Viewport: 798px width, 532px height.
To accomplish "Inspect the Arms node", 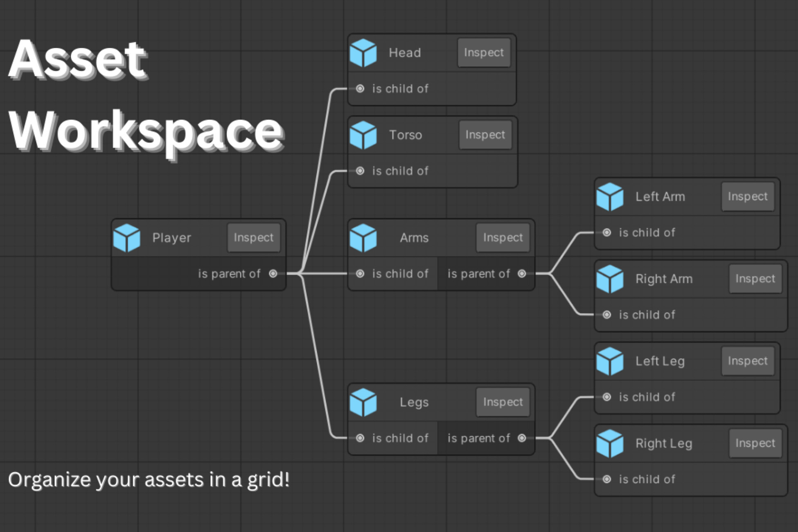I will pos(503,237).
